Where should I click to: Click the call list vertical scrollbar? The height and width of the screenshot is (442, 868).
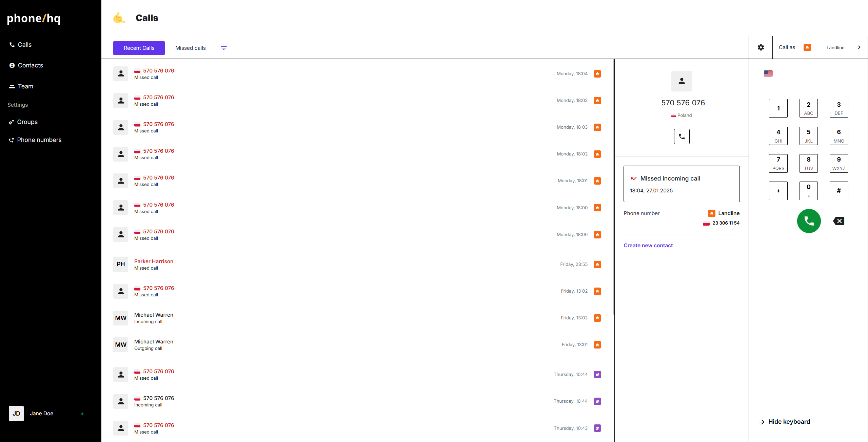coord(613,186)
